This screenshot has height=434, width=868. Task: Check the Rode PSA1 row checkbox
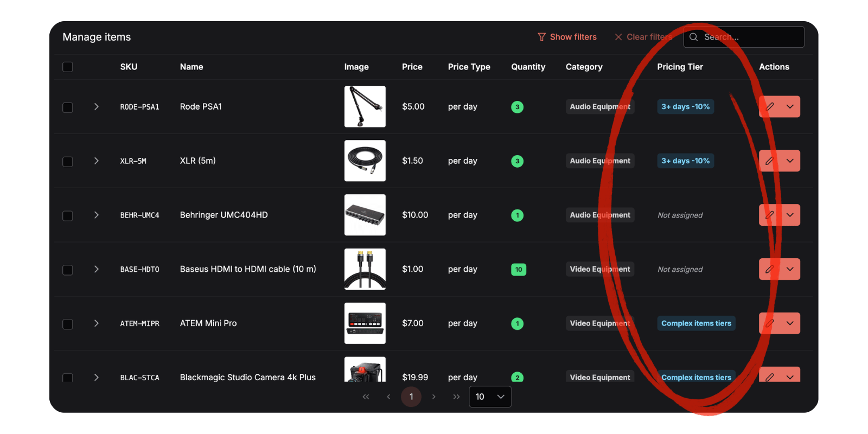click(68, 107)
